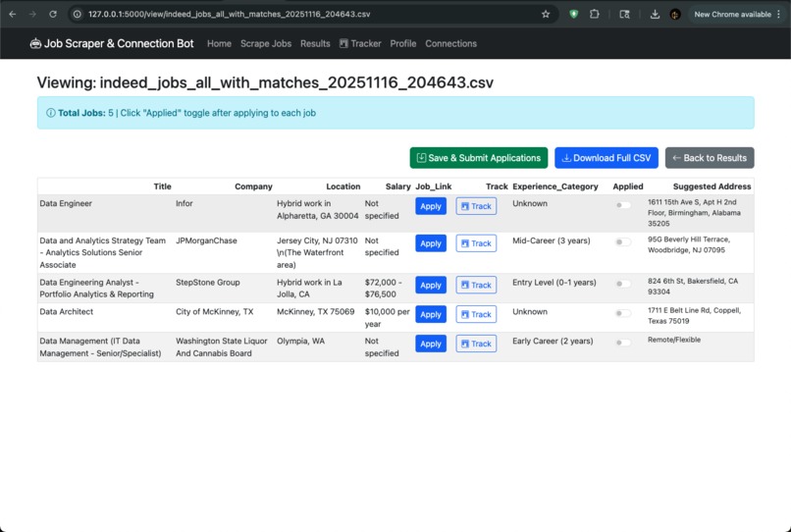Open the Chrome profile avatar
This screenshot has width=791, height=532.
675,14
